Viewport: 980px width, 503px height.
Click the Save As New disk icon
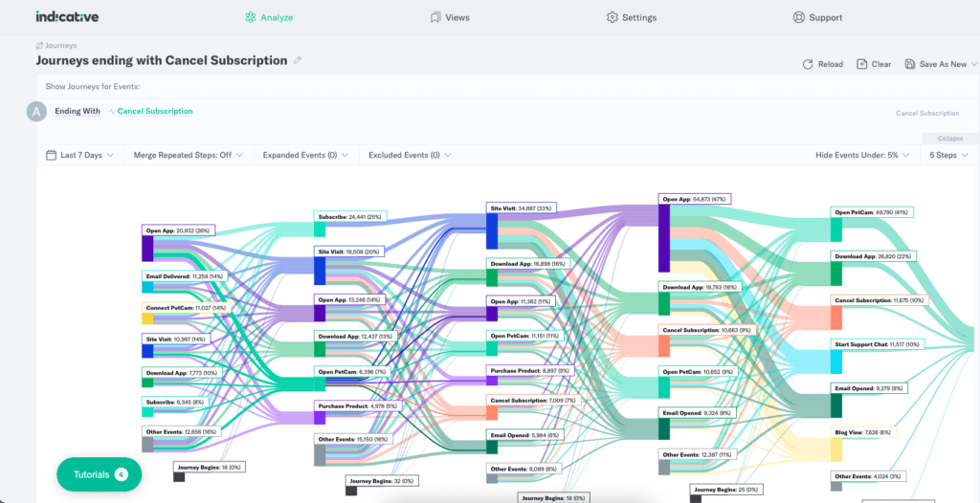click(x=909, y=64)
